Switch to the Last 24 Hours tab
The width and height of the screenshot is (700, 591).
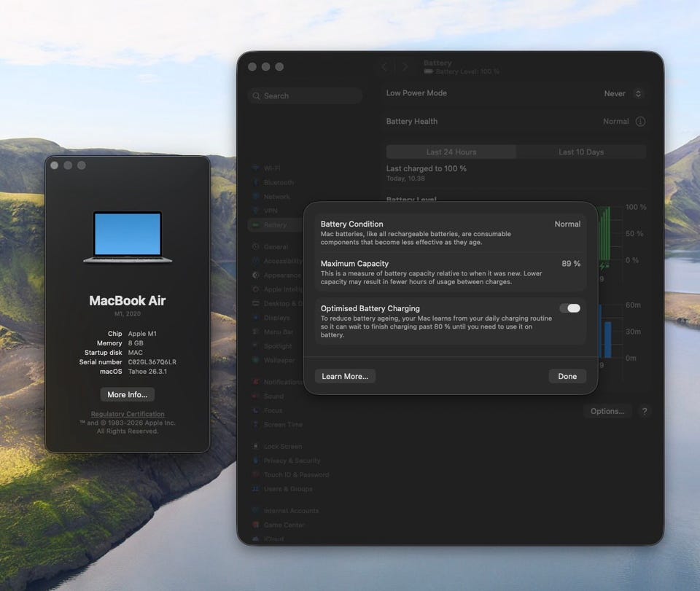click(451, 152)
